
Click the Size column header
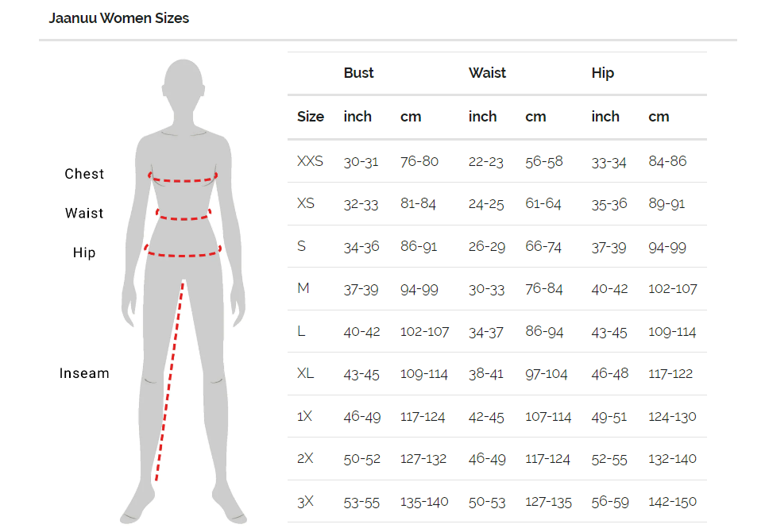pos(311,117)
